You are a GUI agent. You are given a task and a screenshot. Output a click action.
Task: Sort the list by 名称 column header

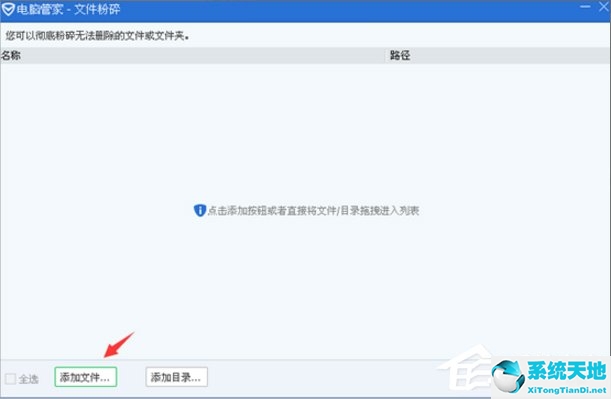pyautogui.click(x=192, y=56)
